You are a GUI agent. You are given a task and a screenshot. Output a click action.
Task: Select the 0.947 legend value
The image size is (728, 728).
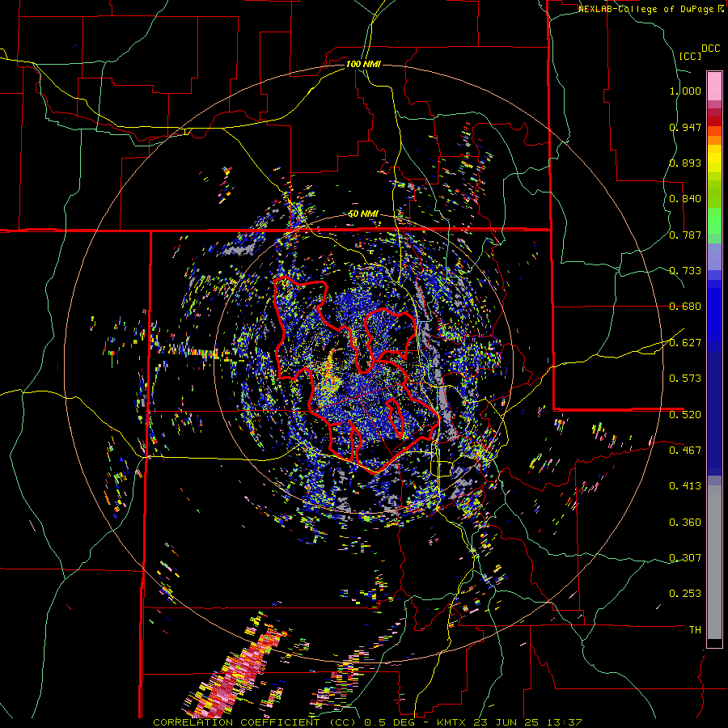[685, 127]
